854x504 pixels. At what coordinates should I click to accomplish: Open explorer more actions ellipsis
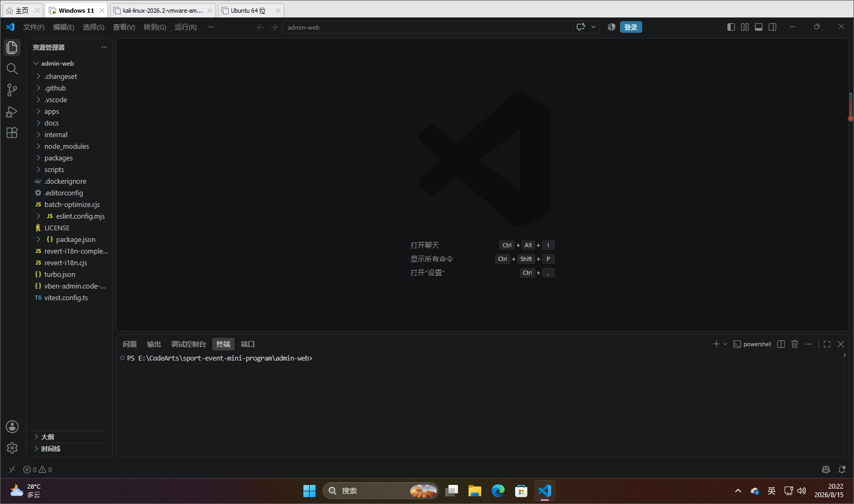[104, 47]
